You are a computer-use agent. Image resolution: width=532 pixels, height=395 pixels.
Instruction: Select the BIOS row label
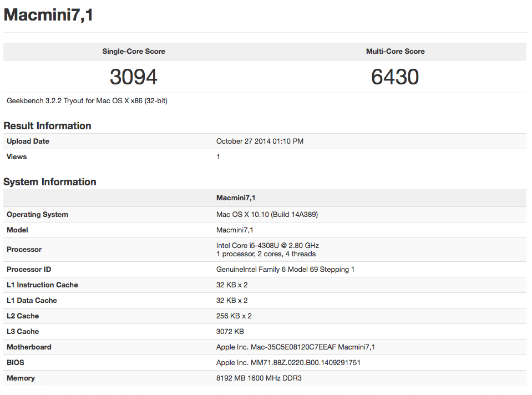click(x=16, y=363)
